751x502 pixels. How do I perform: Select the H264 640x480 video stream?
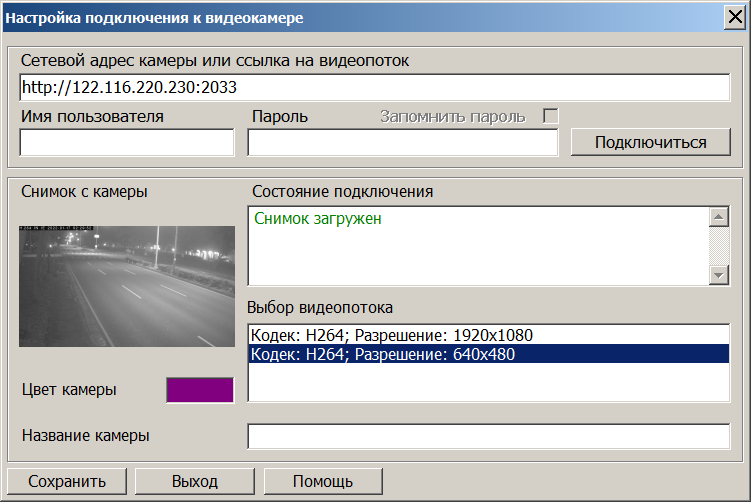(x=489, y=354)
